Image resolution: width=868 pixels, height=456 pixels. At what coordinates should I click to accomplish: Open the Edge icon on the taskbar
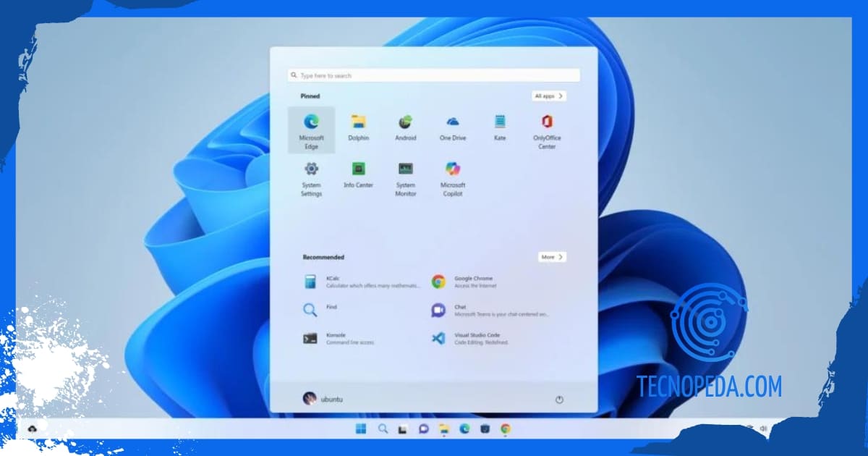(464, 428)
